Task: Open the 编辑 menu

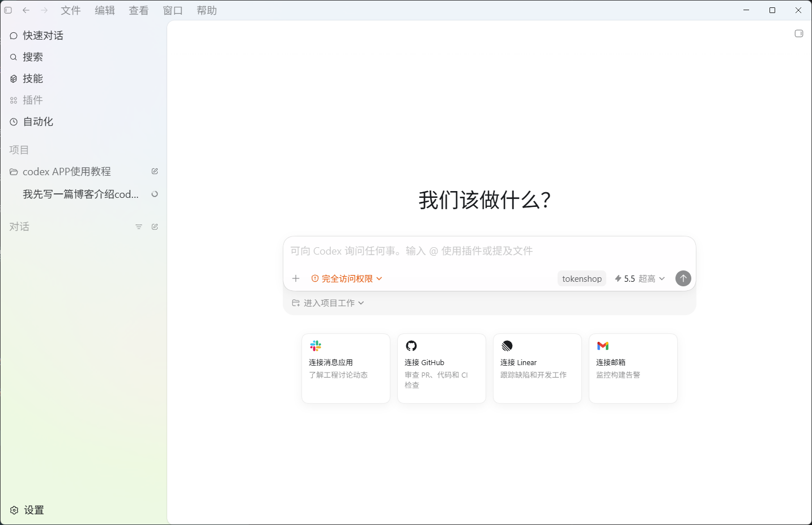Action: (x=105, y=10)
